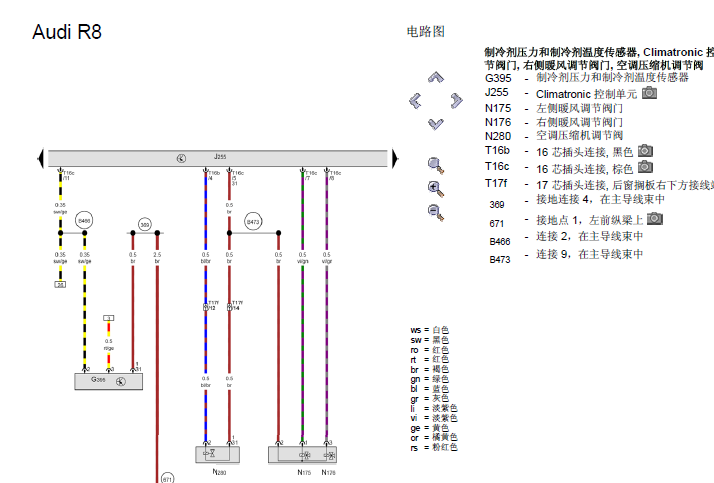Click legend code 369

pos(497,205)
